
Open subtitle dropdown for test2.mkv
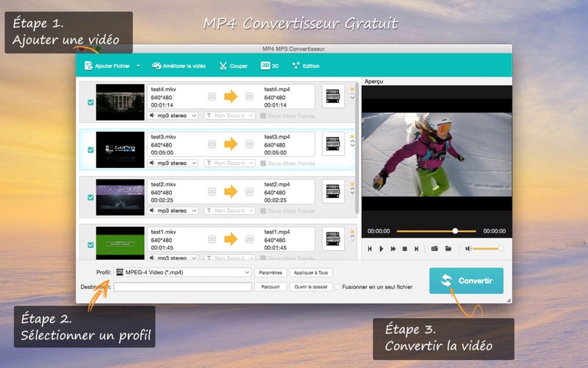[x=229, y=210]
